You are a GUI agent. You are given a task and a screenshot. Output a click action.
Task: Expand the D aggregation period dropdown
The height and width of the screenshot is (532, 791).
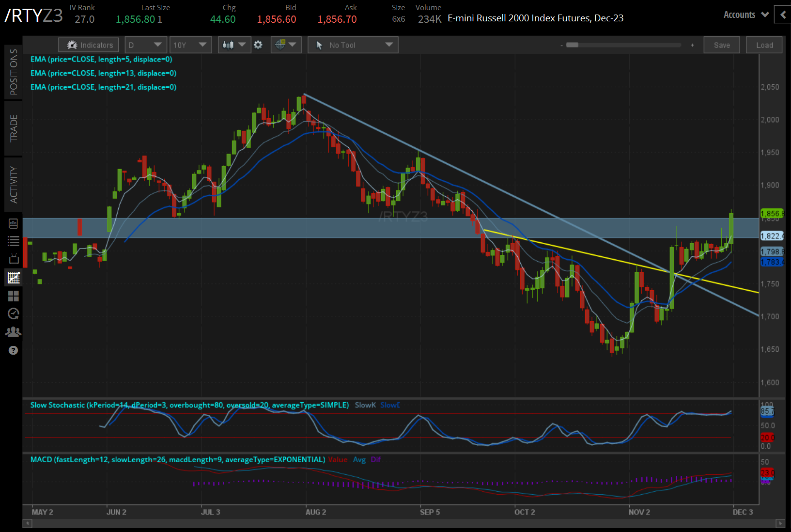coord(145,45)
